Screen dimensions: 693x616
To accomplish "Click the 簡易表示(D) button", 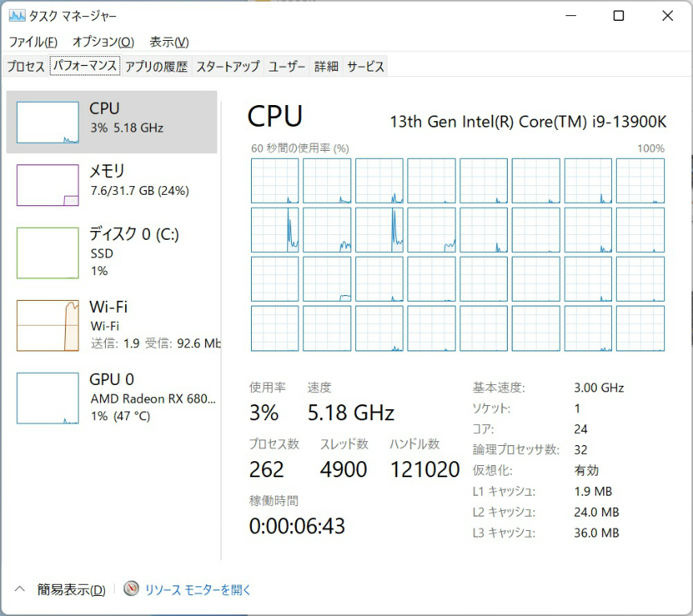I will point(71,590).
